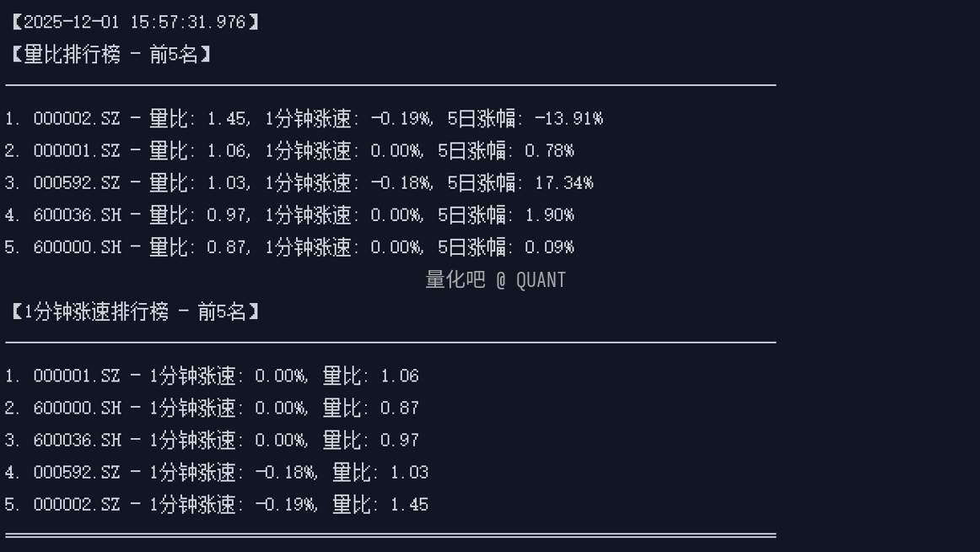Click the 5日涨幅 value -13.91%
Screen dimensions: 980x552
click(568, 119)
